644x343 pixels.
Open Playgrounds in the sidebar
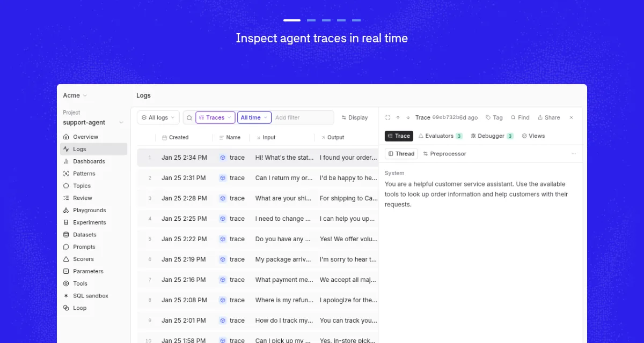pyautogui.click(x=90, y=211)
